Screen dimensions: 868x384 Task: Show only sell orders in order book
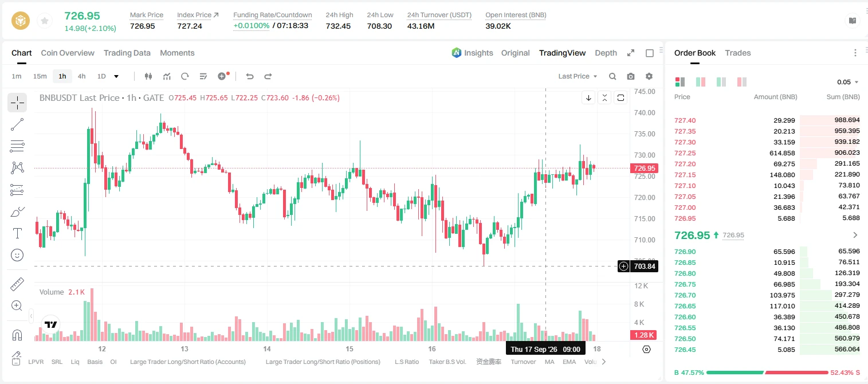pyautogui.click(x=741, y=82)
